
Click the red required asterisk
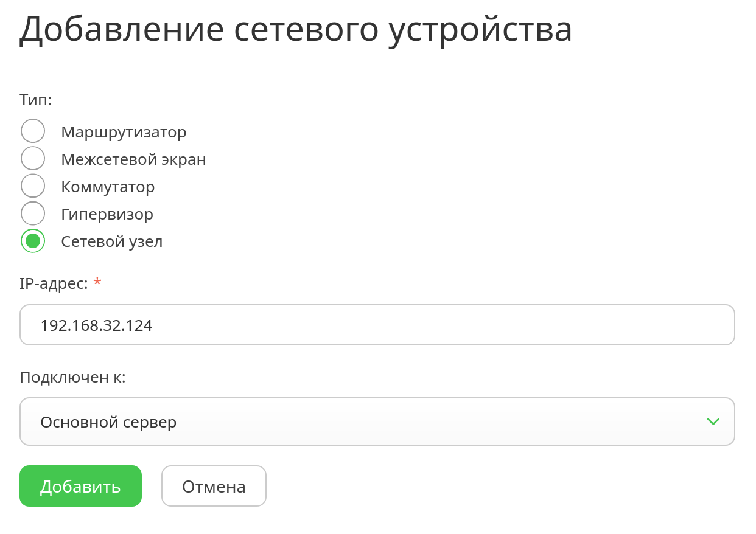tap(97, 283)
